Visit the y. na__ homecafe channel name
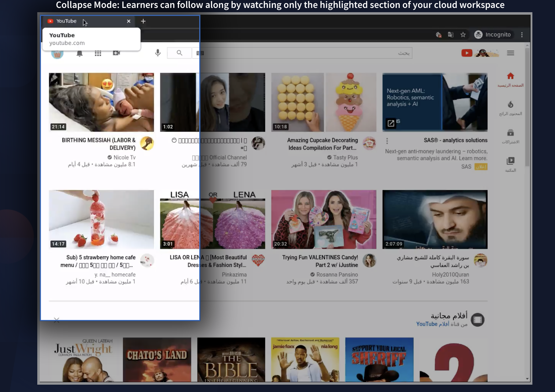This screenshot has height=392, width=555. (115, 275)
